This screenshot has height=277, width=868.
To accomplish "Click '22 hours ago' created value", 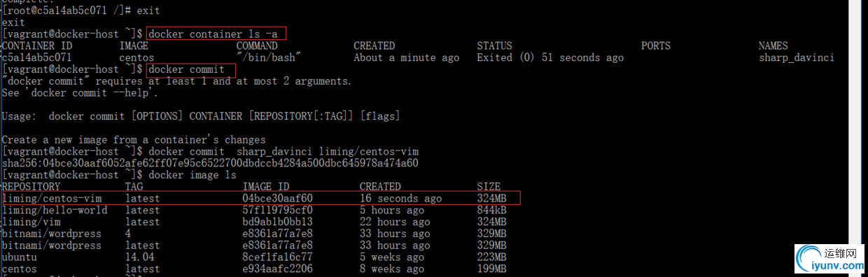I will point(395,222).
